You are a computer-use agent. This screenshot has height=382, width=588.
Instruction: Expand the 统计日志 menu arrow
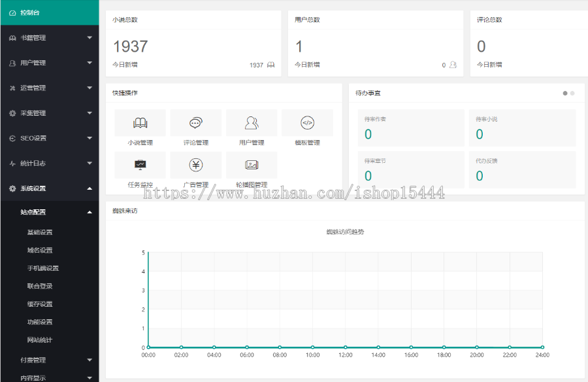[90, 163]
